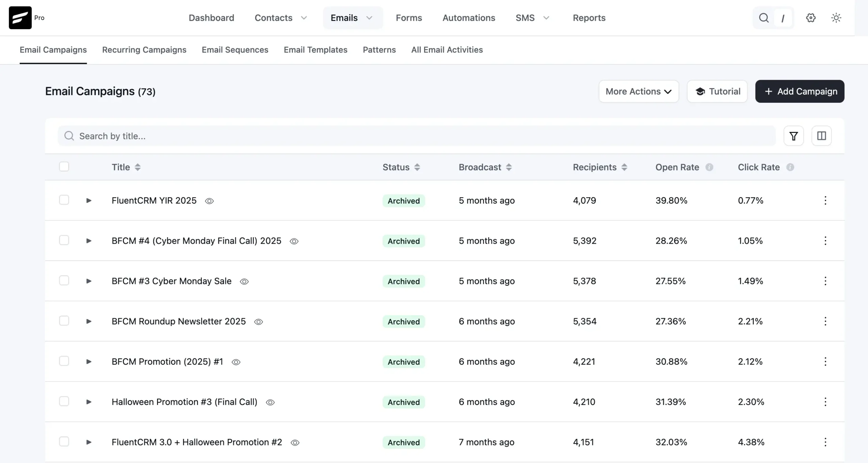This screenshot has height=463, width=868.
Task: Expand the BFCM Roundup Newsletter 2025 row
Action: 89,322
